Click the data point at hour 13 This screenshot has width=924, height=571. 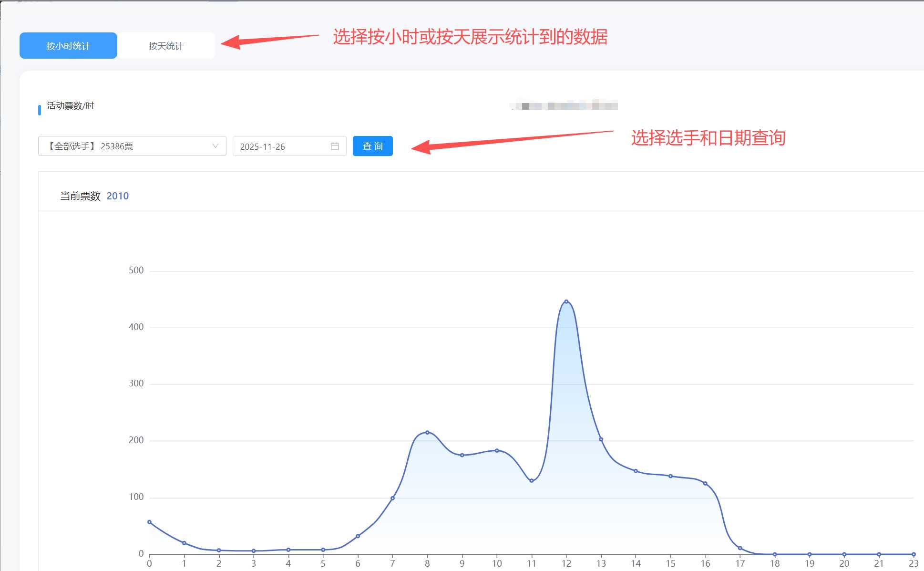(x=601, y=439)
